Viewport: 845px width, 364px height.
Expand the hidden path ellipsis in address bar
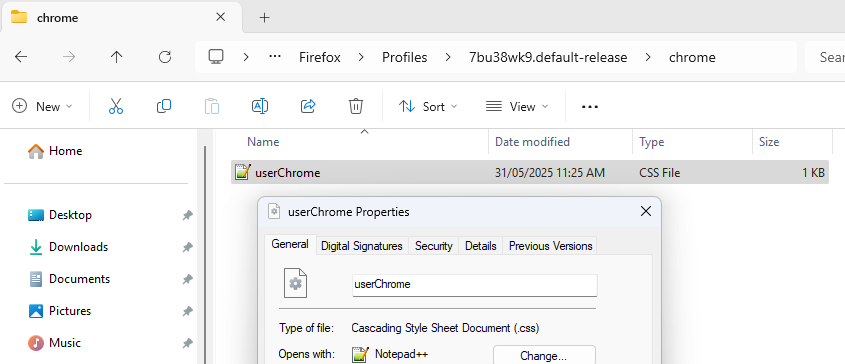tap(275, 57)
